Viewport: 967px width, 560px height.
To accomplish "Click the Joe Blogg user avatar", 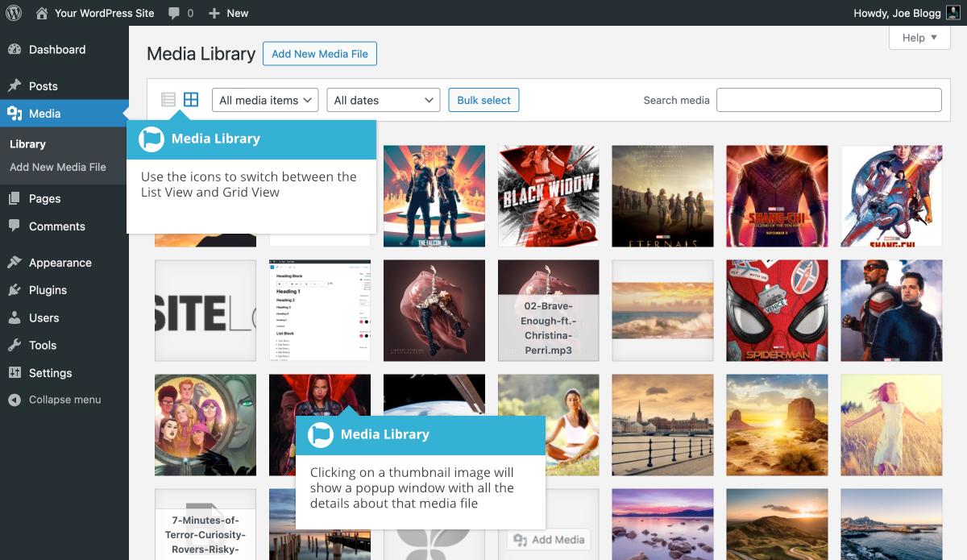I will point(952,13).
